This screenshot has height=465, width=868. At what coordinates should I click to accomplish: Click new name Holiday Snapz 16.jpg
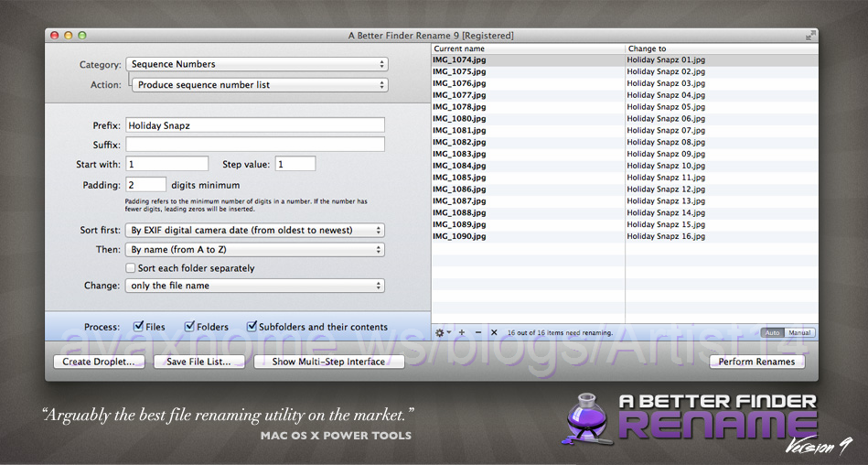click(x=666, y=236)
